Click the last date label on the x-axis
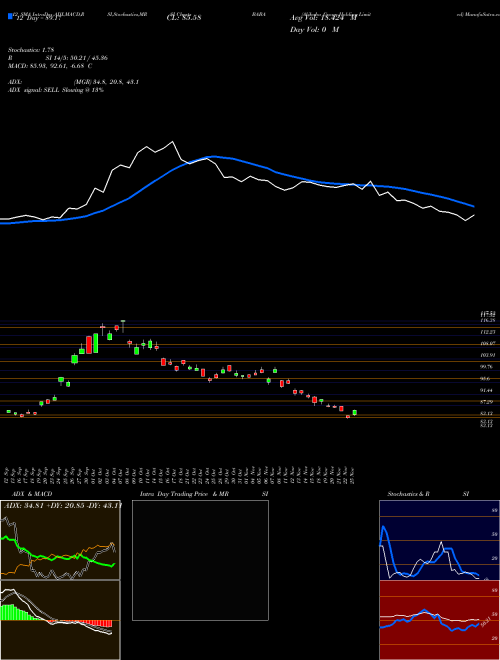Screen dimensions: 500x660 [x=352, y=475]
